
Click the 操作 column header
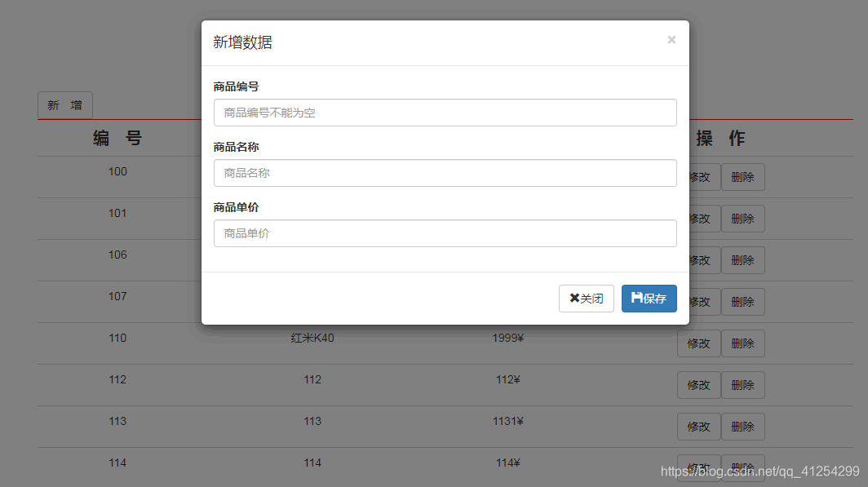point(720,138)
